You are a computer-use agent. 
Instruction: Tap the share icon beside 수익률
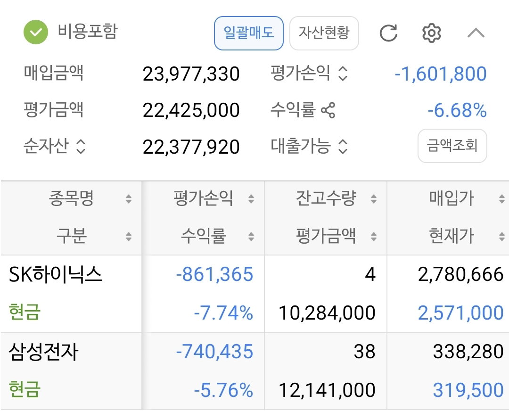coord(328,110)
